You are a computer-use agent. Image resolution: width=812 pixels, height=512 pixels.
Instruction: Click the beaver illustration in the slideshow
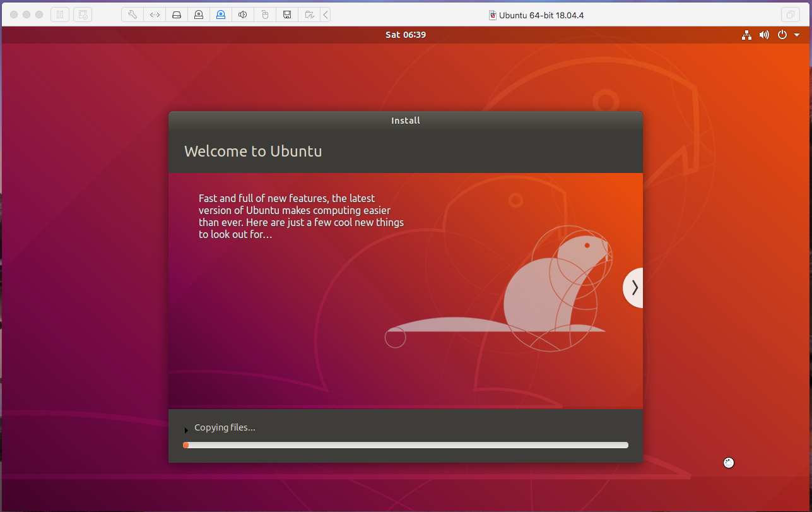[x=500, y=288]
